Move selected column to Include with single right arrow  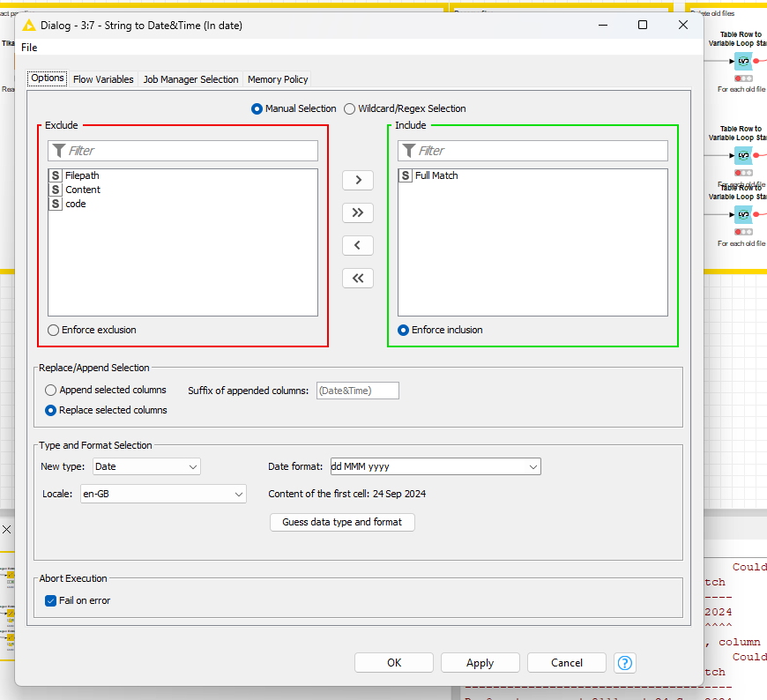(357, 180)
